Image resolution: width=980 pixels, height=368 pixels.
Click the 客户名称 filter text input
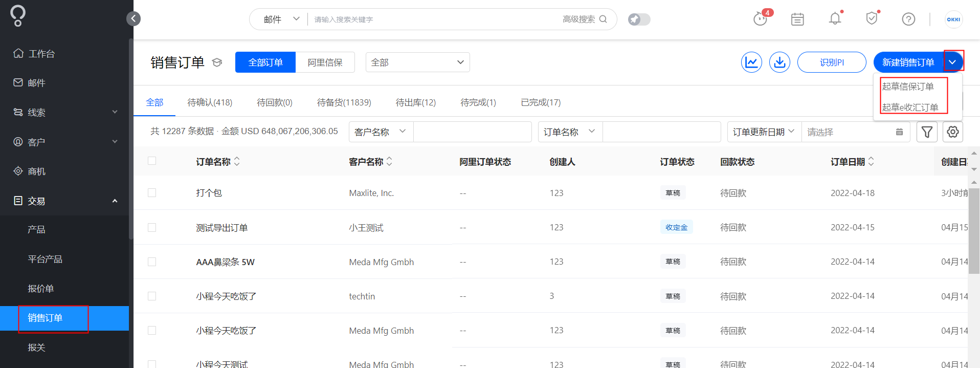(x=472, y=132)
